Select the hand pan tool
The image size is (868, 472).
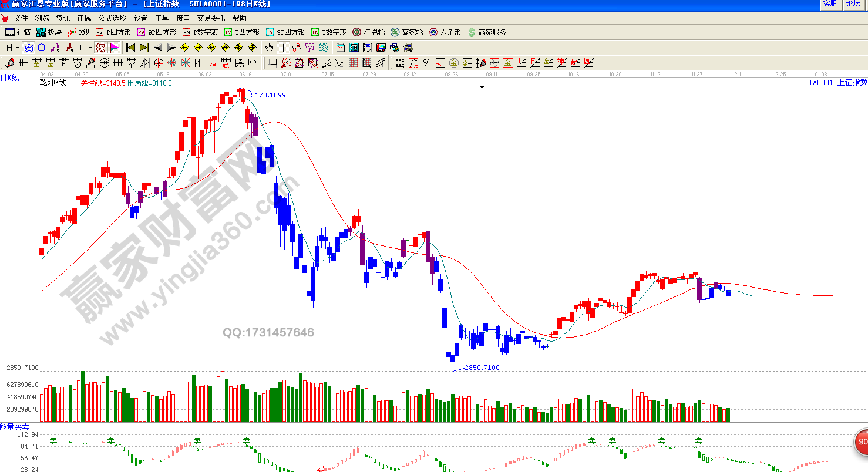coord(269,48)
